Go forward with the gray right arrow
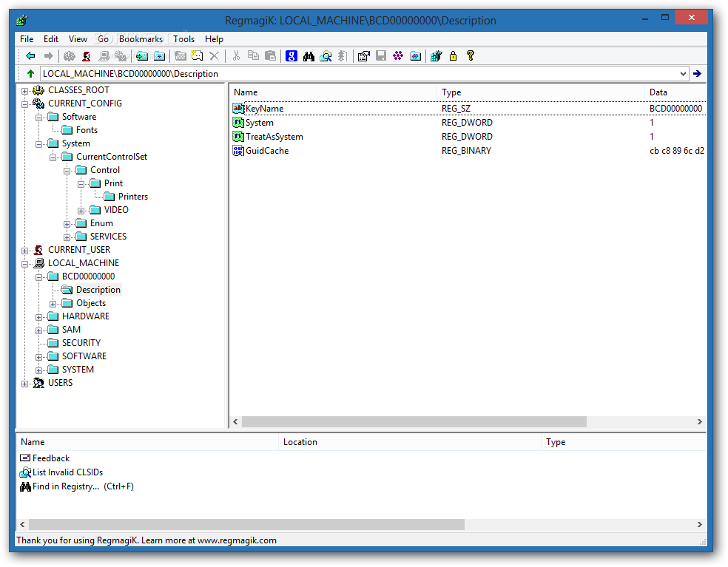 [48, 56]
